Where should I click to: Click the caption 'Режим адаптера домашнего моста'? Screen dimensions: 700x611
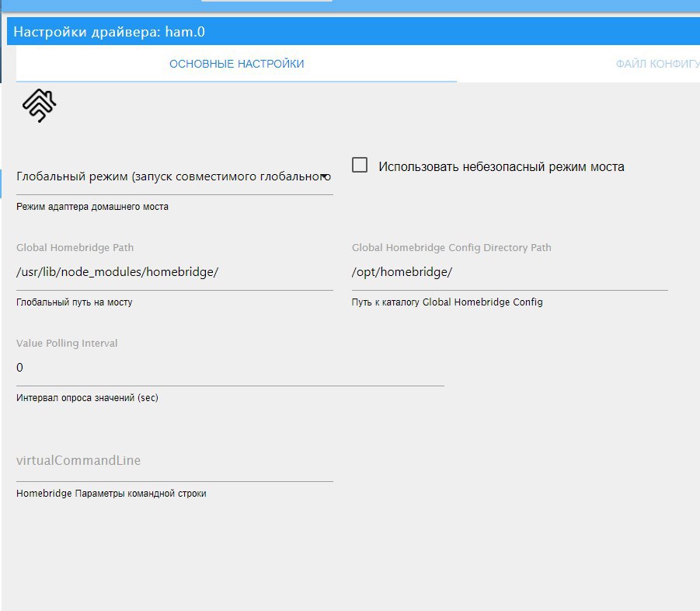pos(92,207)
